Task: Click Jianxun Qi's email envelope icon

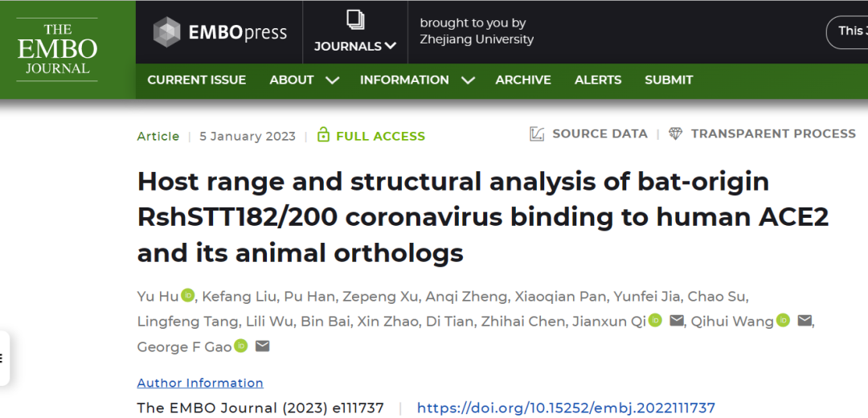Action: [x=677, y=321]
